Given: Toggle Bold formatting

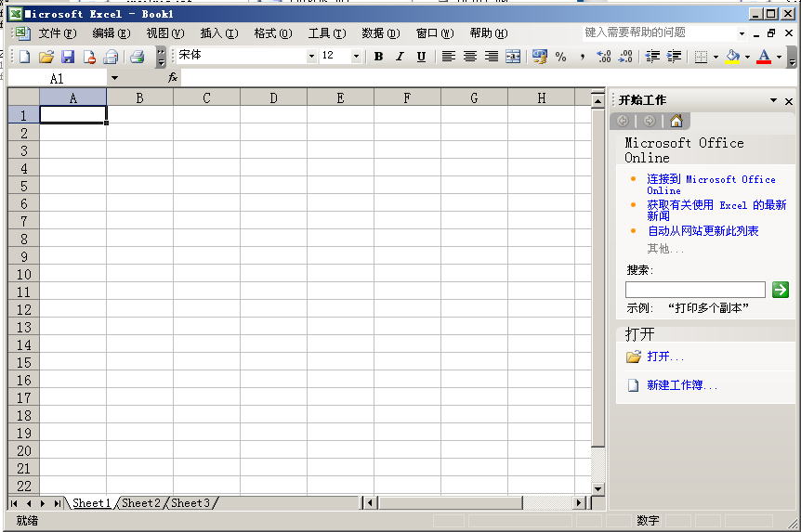Looking at the screenshot, I should coord(378,57).
